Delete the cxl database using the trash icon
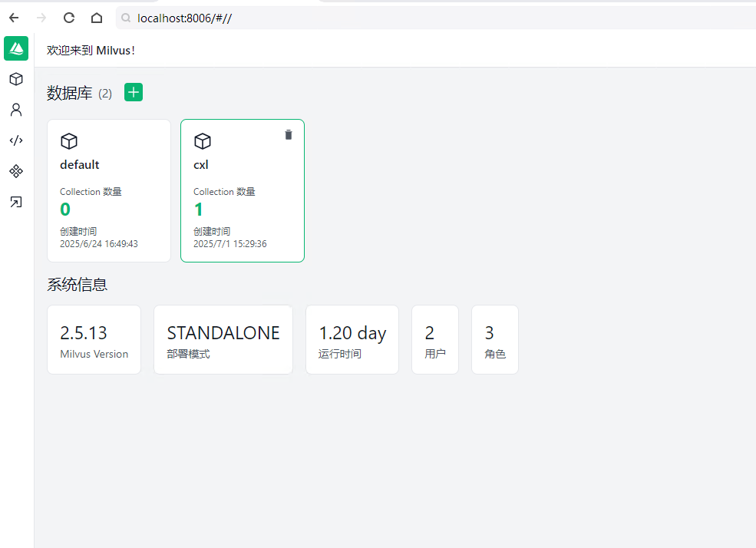The image size is (756, 548). coord(289,135)
